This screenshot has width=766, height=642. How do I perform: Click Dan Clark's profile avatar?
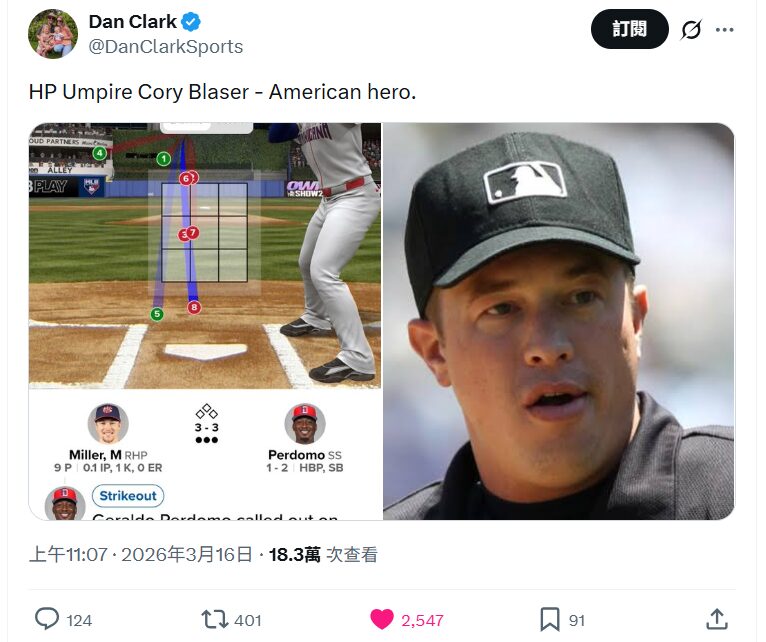point(53,34)
